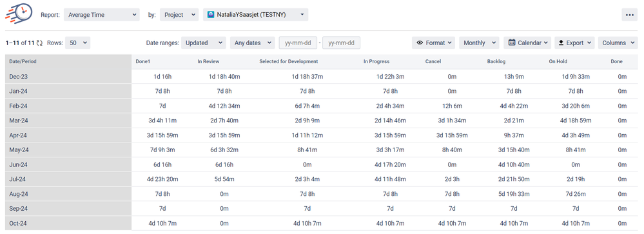Click Apr-24 Selected for Development value 1d 11h 12m
644x234 pixels.
coord(307,135)
